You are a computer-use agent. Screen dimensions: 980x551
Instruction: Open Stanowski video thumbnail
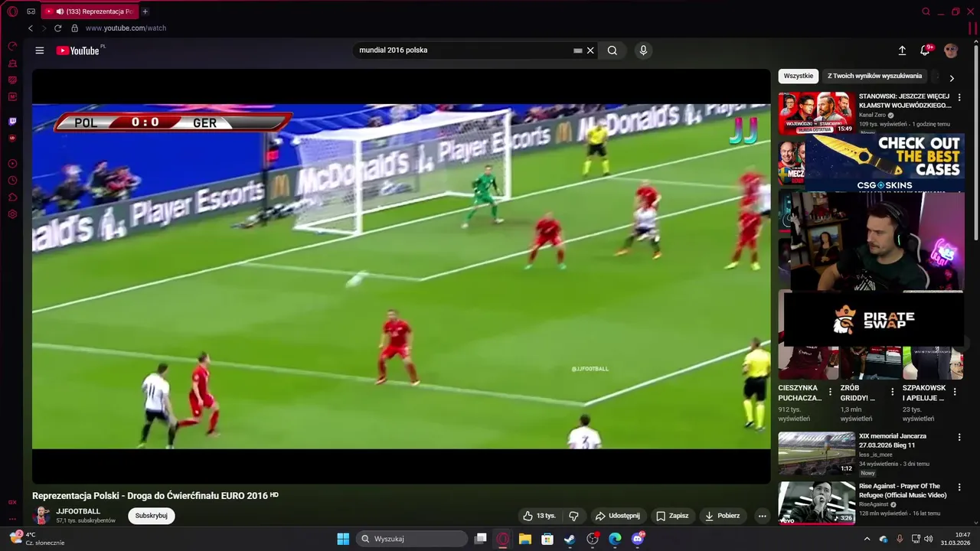click(x=817, y=113)
